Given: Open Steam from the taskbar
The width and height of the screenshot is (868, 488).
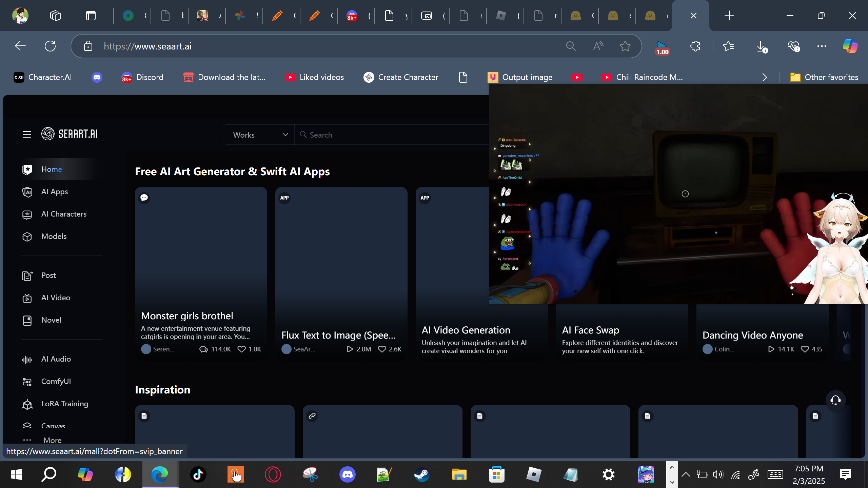Looking at the screenshot, I should coord(422,474).
